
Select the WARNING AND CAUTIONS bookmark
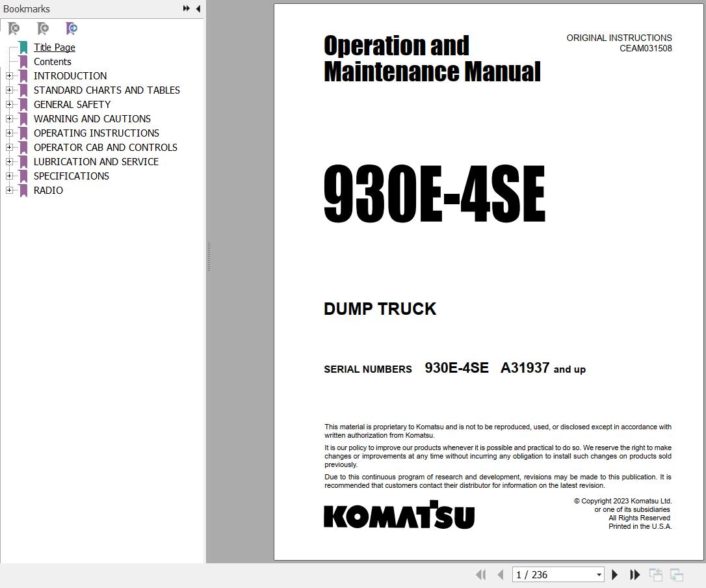click(x=92, y=119)
